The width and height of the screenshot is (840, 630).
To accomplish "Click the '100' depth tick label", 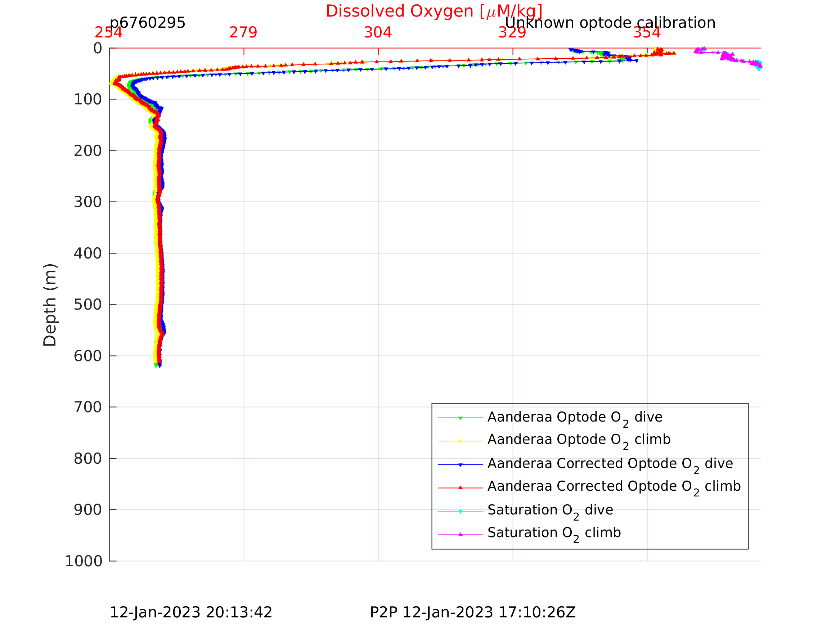I will click(88, 99).
